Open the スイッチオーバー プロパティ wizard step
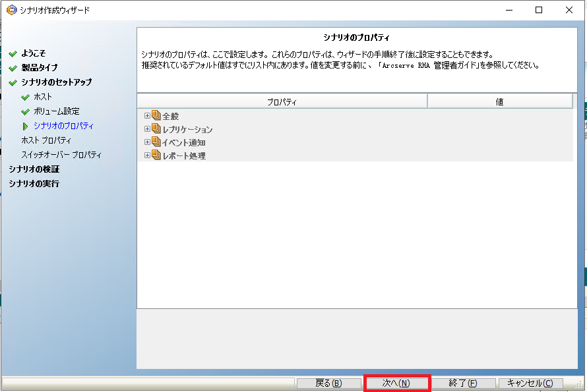This screenshot has height=392, width=587. pyautogui.click(x=61, y=154)
